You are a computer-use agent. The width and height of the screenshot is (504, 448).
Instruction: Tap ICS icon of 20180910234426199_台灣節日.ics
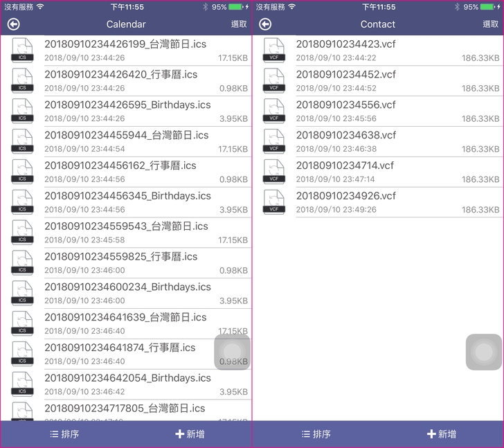point(22,50)
